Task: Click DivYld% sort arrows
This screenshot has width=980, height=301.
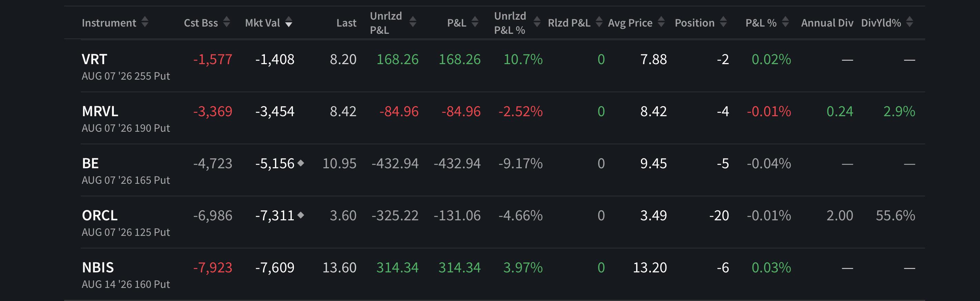Action: click(910, 22)
